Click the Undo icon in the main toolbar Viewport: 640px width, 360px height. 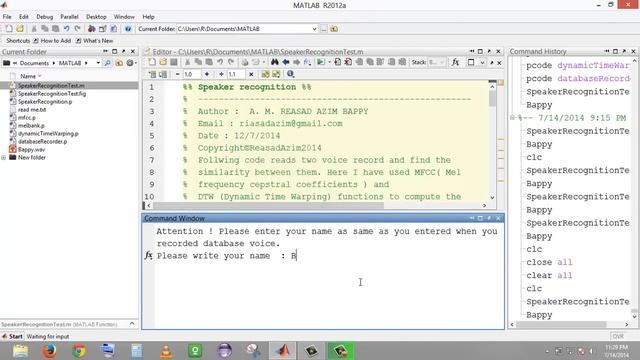coord(66,29)
